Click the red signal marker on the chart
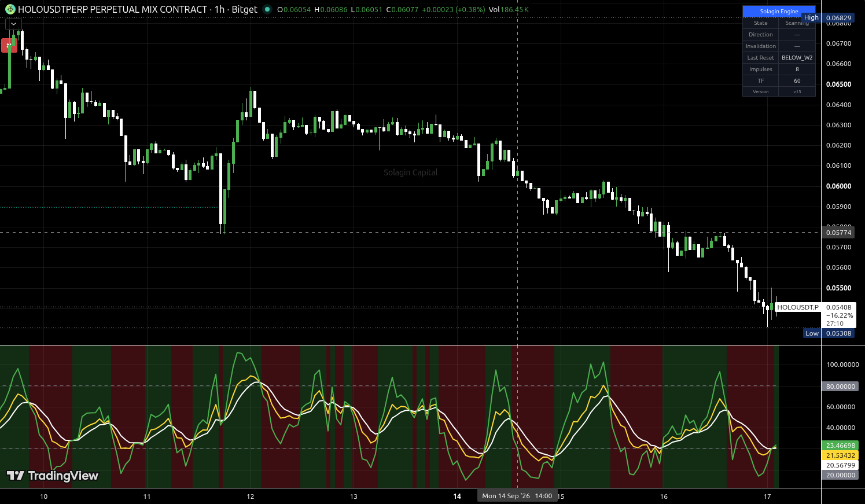The image size is (865, 504). coord(9,45)
